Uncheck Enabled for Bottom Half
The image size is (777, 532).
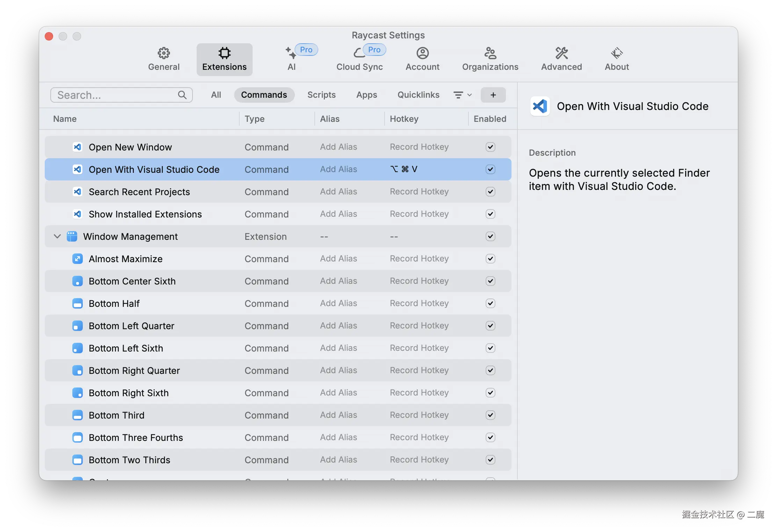pyautogui.click(x=490, y=303)
